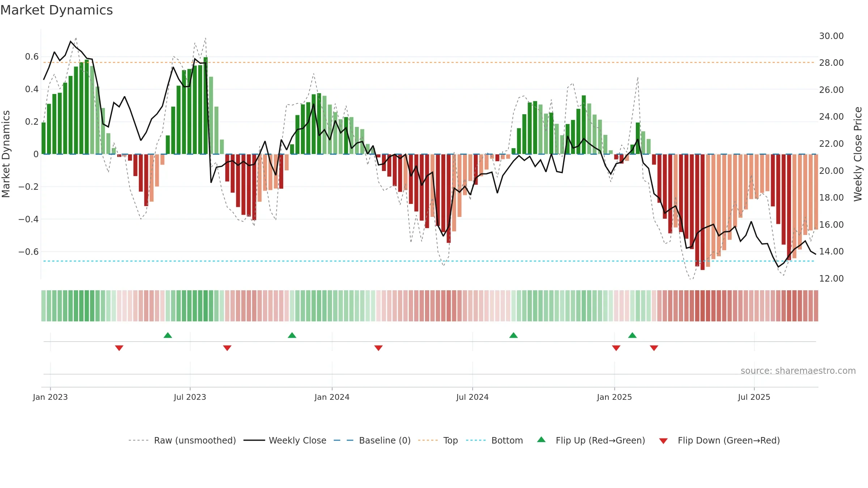The image size is (868, 488).
Task: Click the Weekly Close Price axis title
Action: (858, 154)
